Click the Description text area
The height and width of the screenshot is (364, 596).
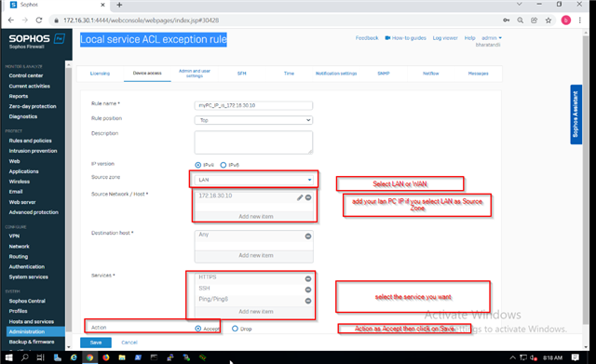point(253,142)
